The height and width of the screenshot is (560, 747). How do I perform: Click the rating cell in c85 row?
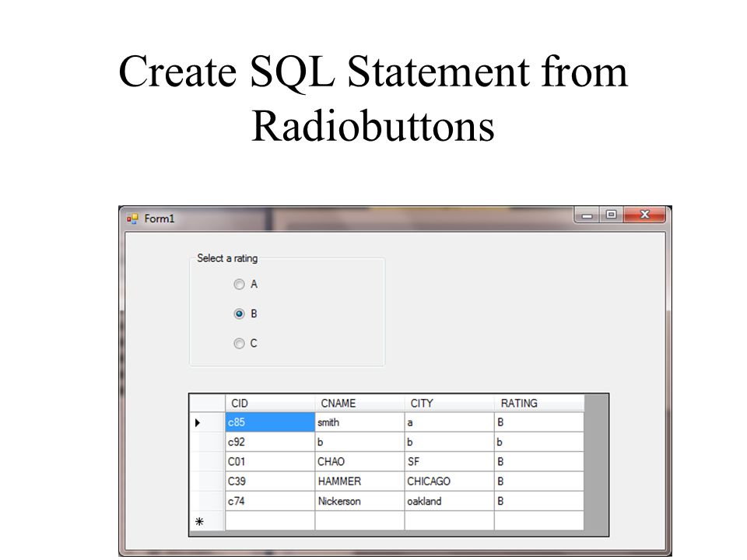539,422
